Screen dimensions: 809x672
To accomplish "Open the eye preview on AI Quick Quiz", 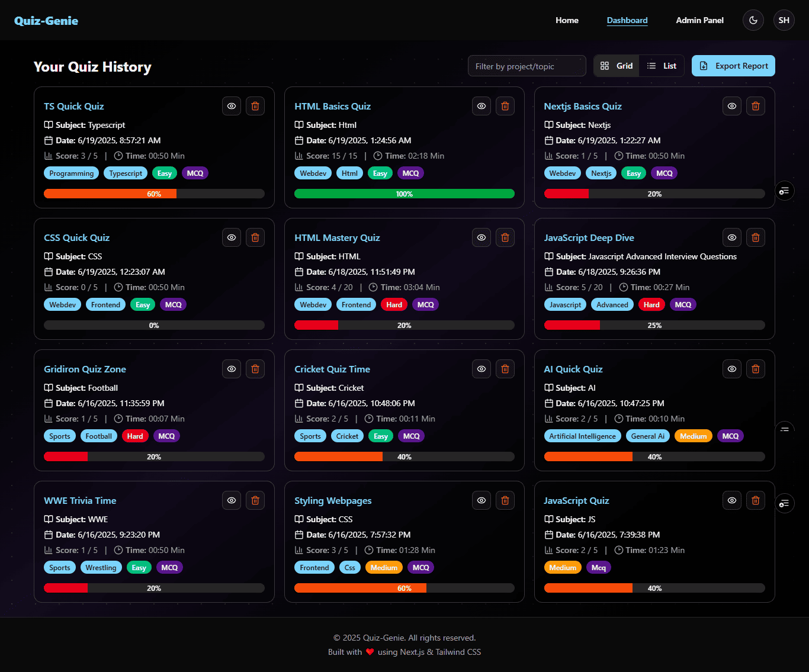I will click(731, 369).
